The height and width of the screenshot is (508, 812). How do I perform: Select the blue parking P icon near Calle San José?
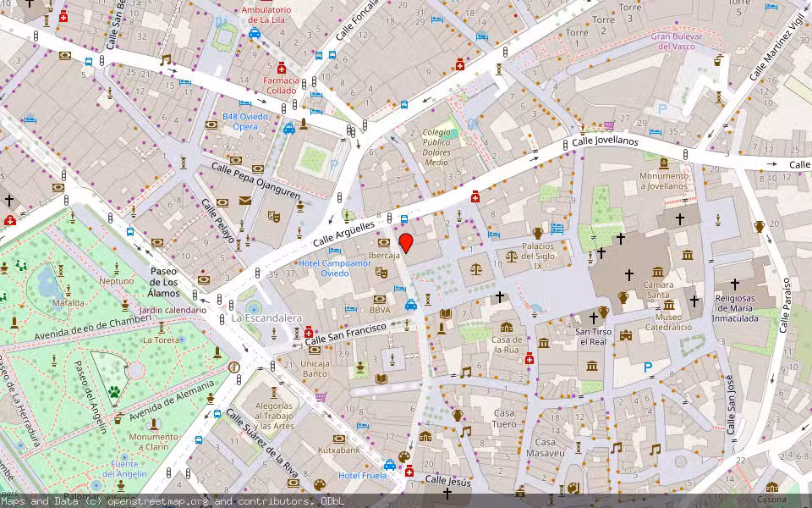click(x=647, y=367)
